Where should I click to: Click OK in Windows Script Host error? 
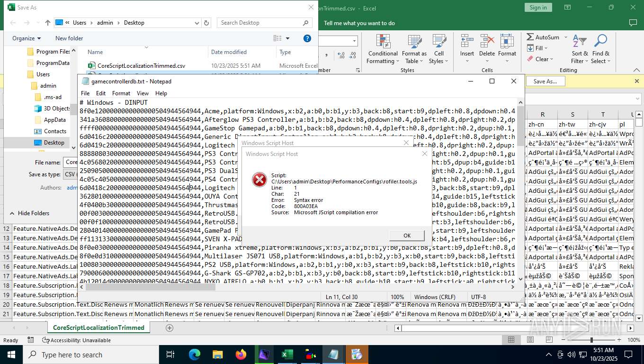(x=407, y=236)
